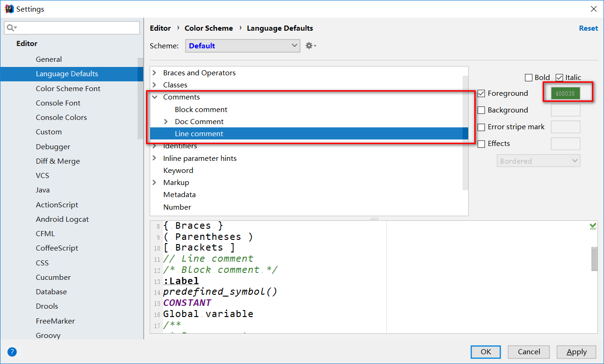
Task: Collapse the Comments tree node
Action: coord(155,97)
